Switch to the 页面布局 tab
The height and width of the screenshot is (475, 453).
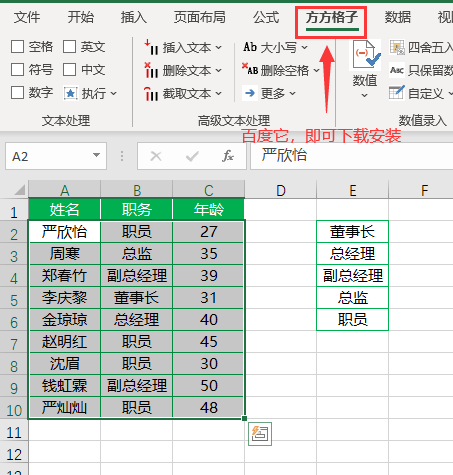tap(200, 17)
